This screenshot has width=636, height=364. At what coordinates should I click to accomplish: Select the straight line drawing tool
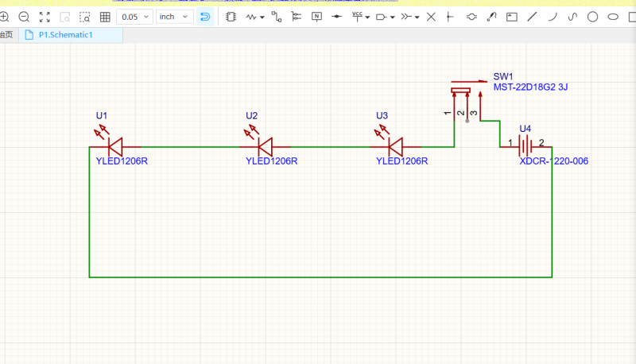pos(532,17)
